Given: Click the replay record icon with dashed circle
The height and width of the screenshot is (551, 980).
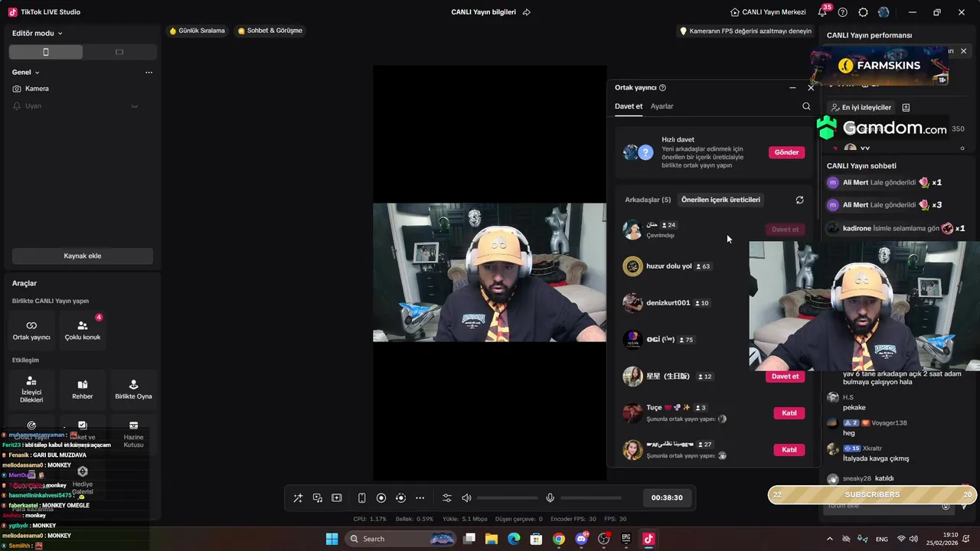Looking at the screenshot, I should point(400,498).
